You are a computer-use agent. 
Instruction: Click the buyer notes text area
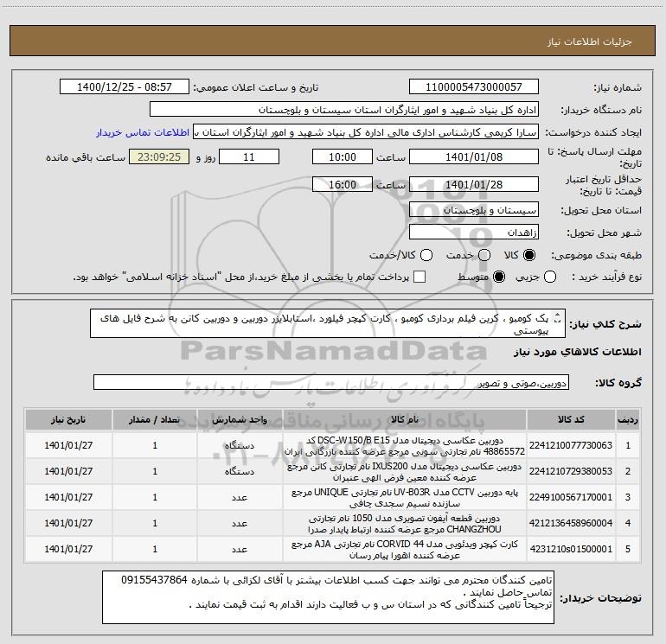tap(328, 597)
